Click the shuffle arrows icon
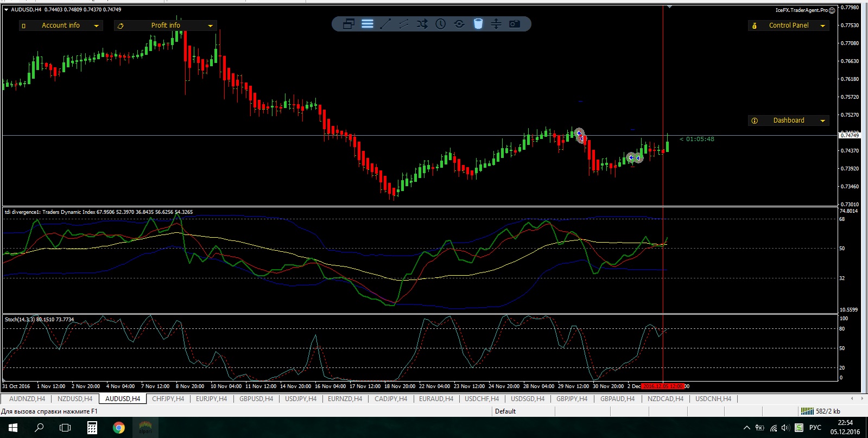Image resolution: width=868 pixels, height=438 pixels. tap(422, 24)
